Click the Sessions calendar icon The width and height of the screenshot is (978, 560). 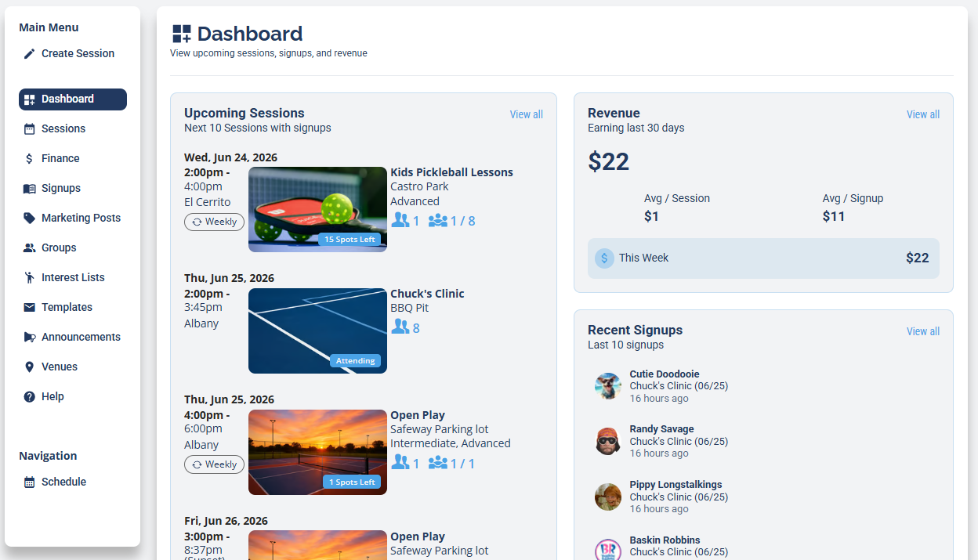point(29,129)
